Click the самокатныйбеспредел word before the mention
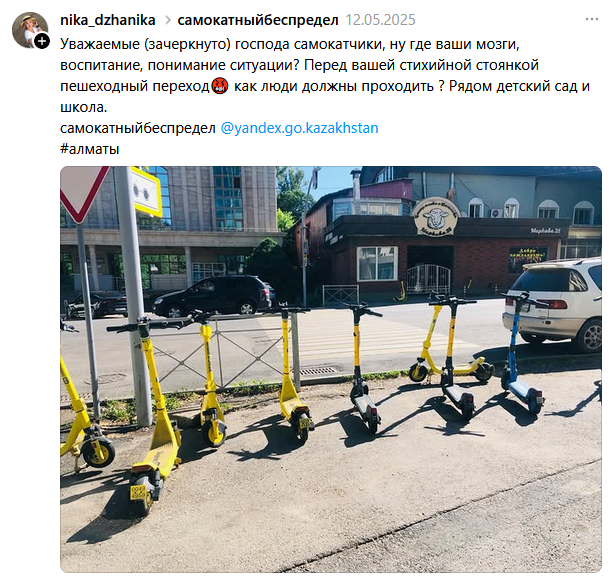 point(138,128)
